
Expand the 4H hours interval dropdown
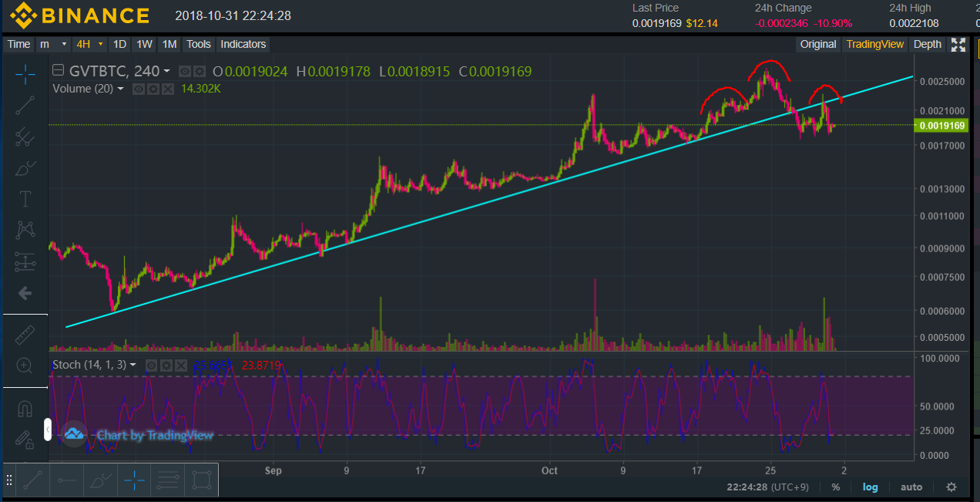click(90, 44)
